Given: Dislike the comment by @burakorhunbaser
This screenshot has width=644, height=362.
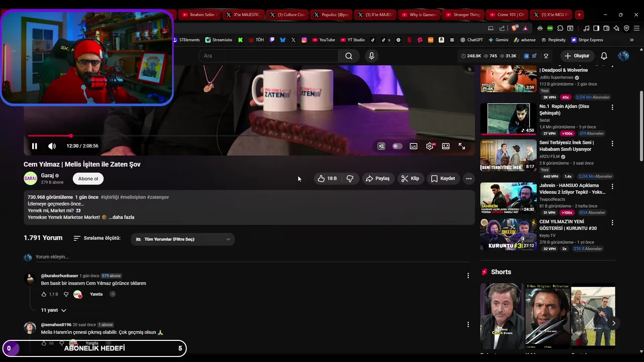Looking at the screenshot, I should 66,294.
